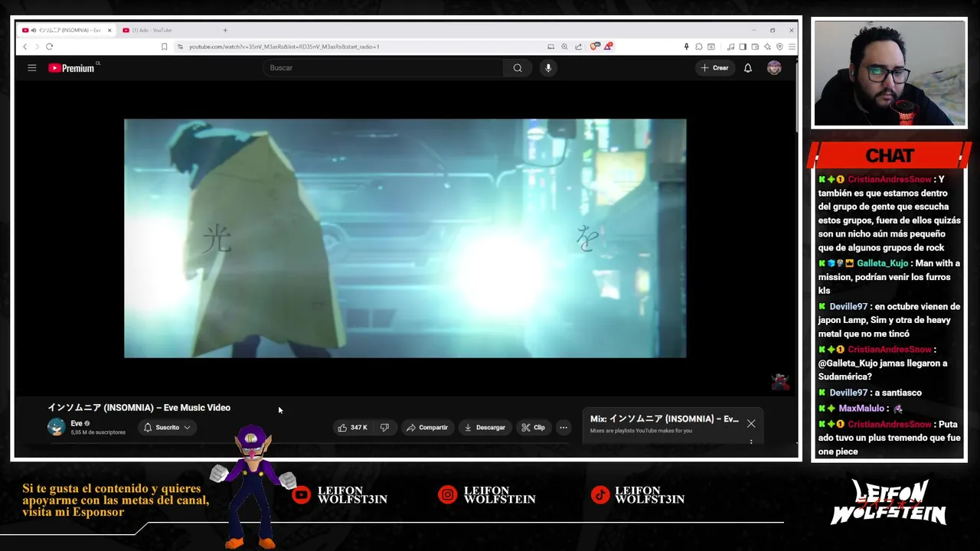
Task: Open the account avatar menu
Action: click(x=774, y=68)
